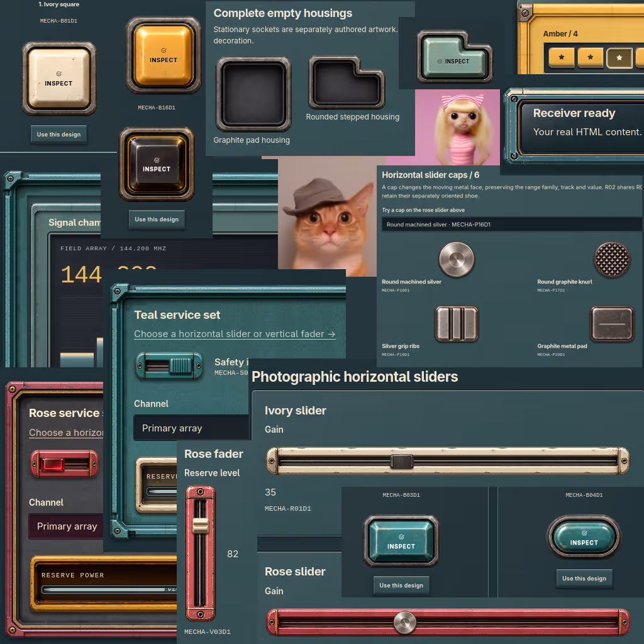The image size is (644, 644).
Task: Click the RESERVE POWER progress bar
Action: 109,589
